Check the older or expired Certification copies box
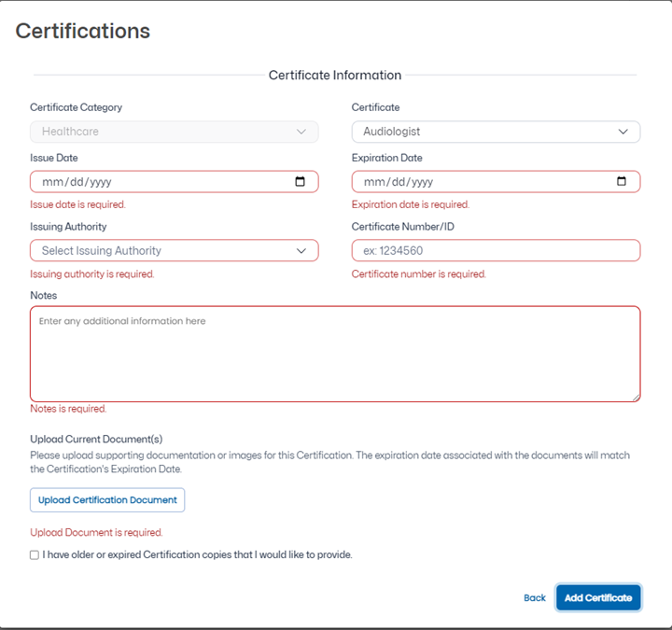This screenshot has width=672, height=630. point(35,554)
